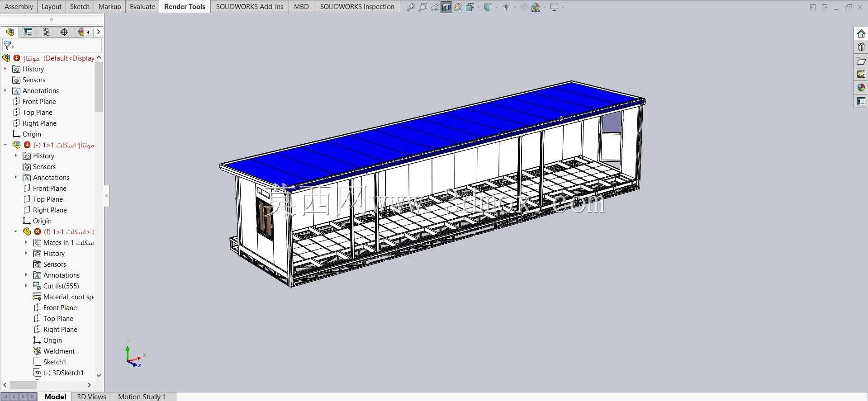Expand the top-level Annotations folder
Viewport: 868px width, 401px height.
coord(5,90)
